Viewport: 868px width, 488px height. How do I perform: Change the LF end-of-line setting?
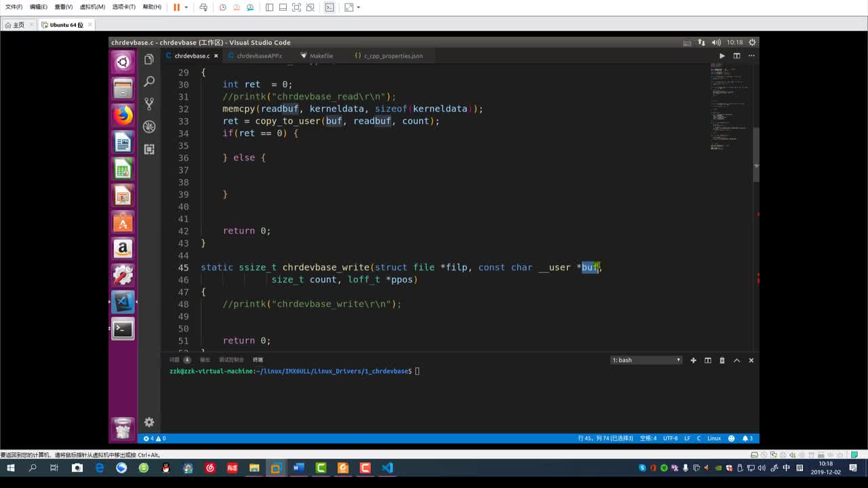[x=687, y=439]
